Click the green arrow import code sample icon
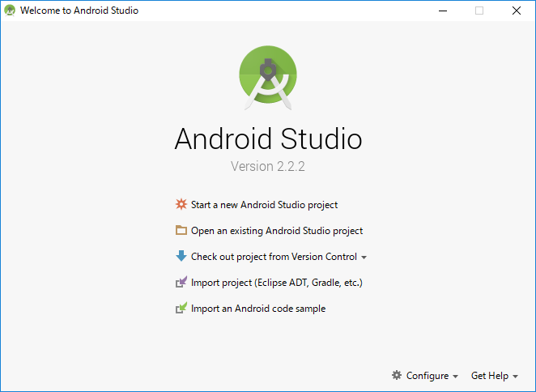Image resolution: width=536 pixels, height=392 pixels. point(181,308)
